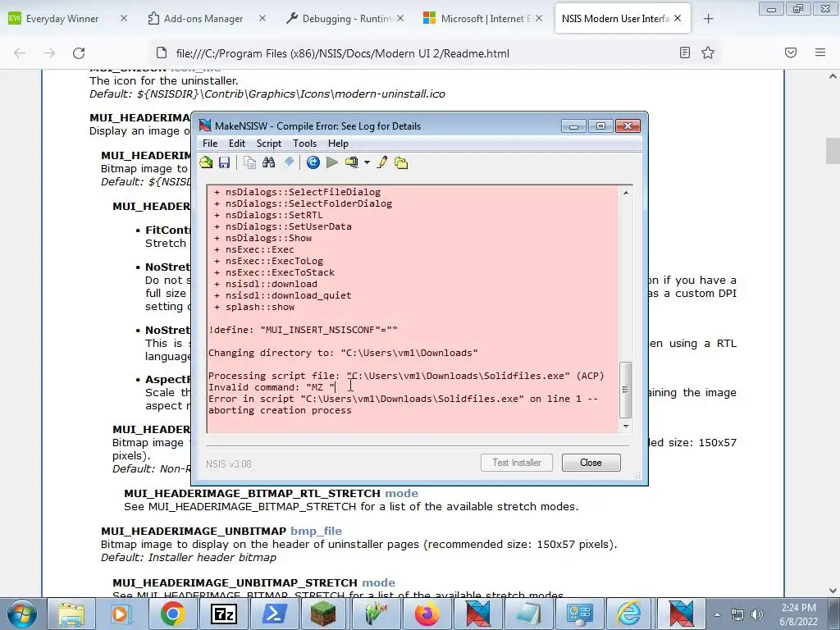This screenshot has height=630, width=840.
Task: Open PowerShell from the taskbar
Action: click(x=274, y=614)
